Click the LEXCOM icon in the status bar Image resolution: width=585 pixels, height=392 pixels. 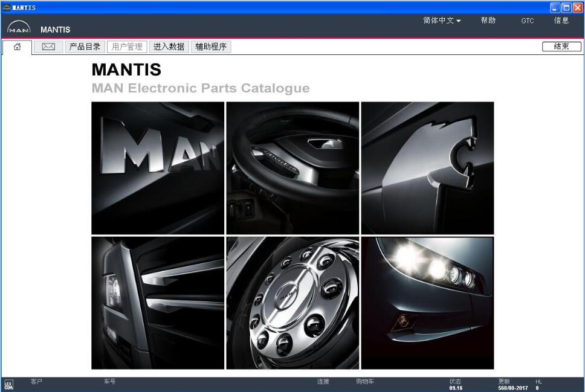(10, 384)
